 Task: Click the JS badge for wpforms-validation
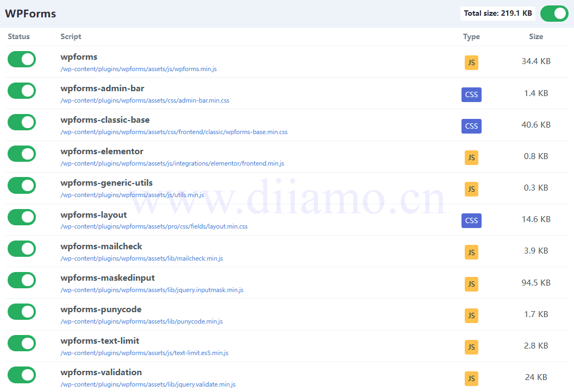[471, 378]
